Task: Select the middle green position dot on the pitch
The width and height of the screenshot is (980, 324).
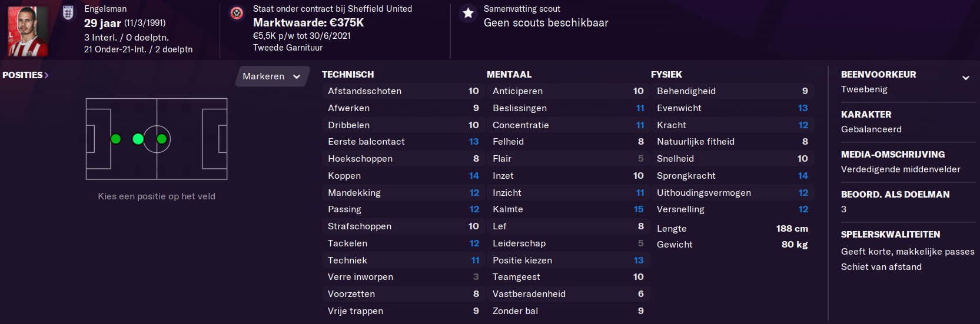Action: [138, 139]
